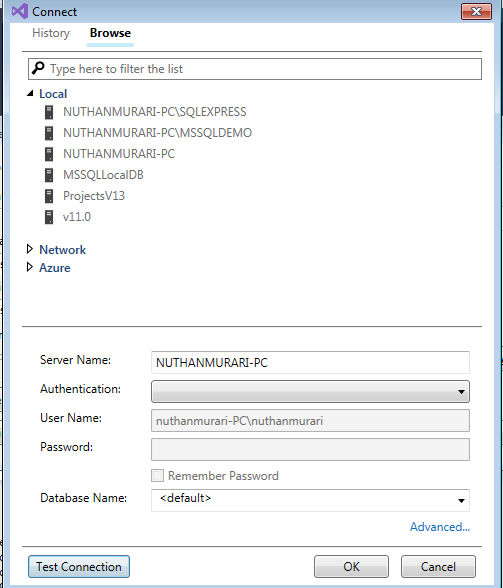The image size is (503, 588).
Task: Confirm with the OK button
Action: point(351,567)
